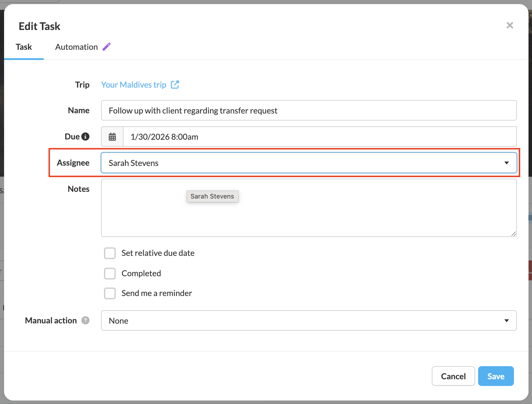Click the calendar icon in Due field
This screenshot has height=404, width=532.
[x=112, y=137]
